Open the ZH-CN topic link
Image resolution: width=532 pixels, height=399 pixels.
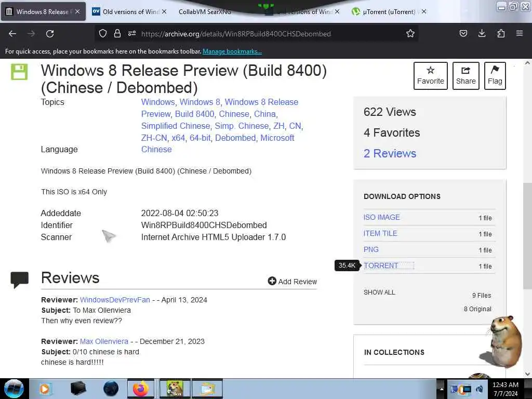154,138
